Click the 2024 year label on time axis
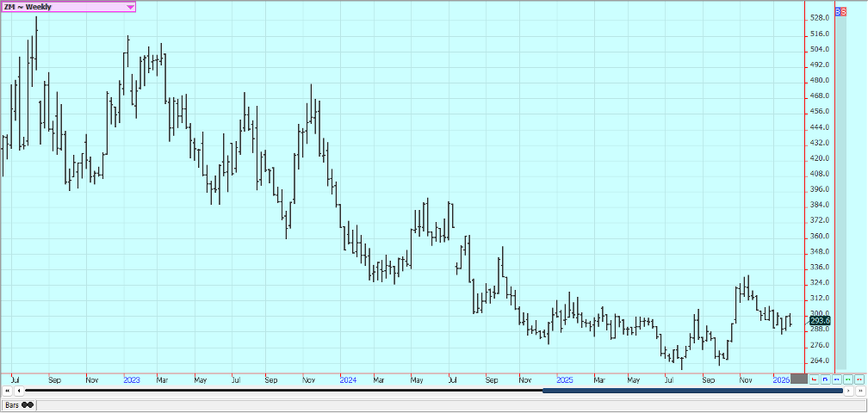Image resolution: width=868 pixels, height=413 pixels. 348,379
